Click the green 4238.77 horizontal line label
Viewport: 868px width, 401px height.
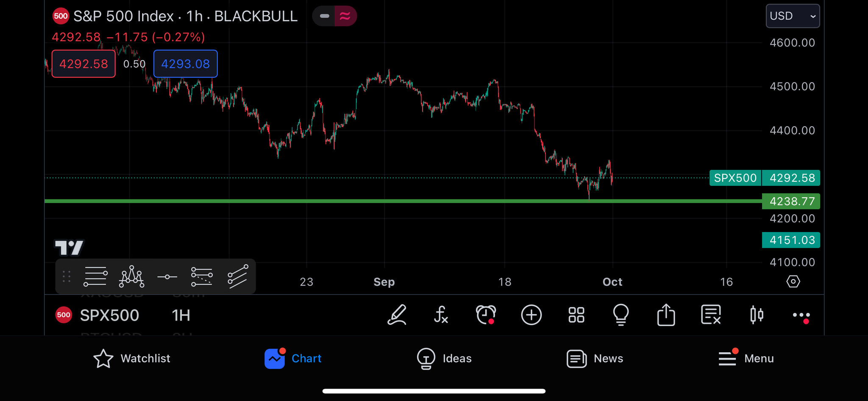click(791, 201)
